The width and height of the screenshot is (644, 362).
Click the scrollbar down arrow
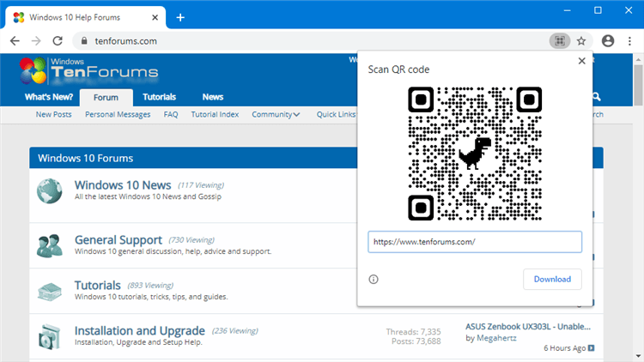638,356
